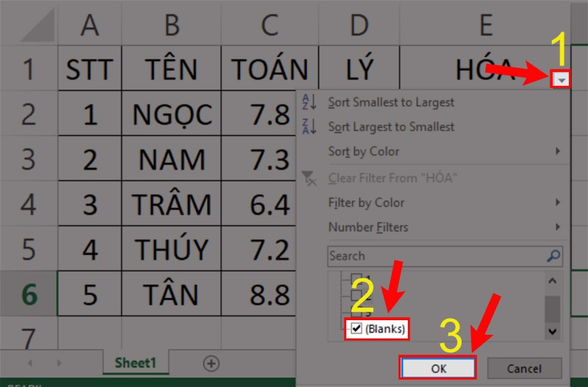Click the Z-to-A descending sort icon
The height and width of the screenshot is (387, 588).
coord(309,126)
